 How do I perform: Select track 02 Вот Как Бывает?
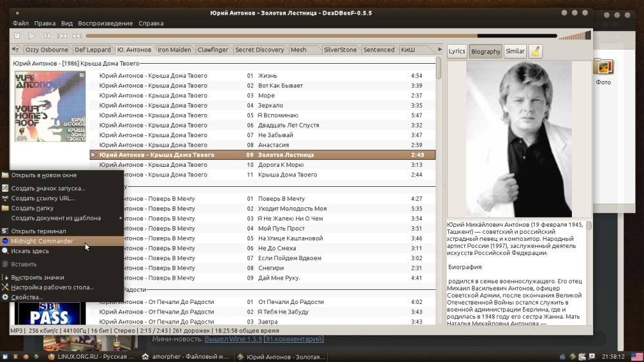pyautogui.click(x=262, y=86)
